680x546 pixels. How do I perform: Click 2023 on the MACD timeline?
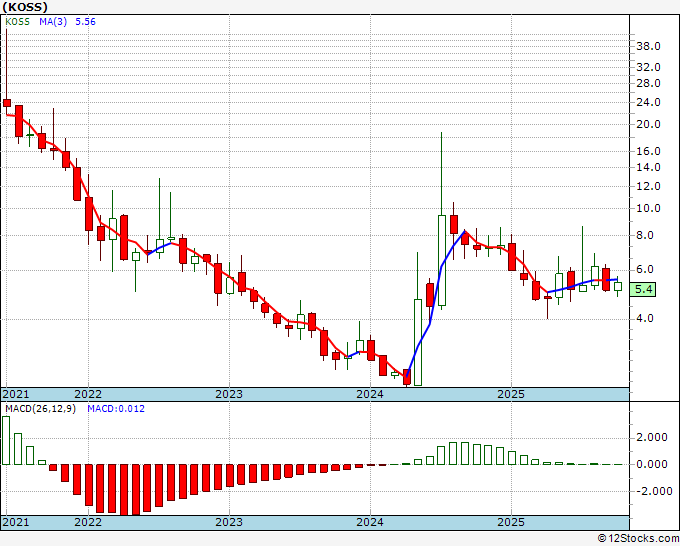pos(229,522)
